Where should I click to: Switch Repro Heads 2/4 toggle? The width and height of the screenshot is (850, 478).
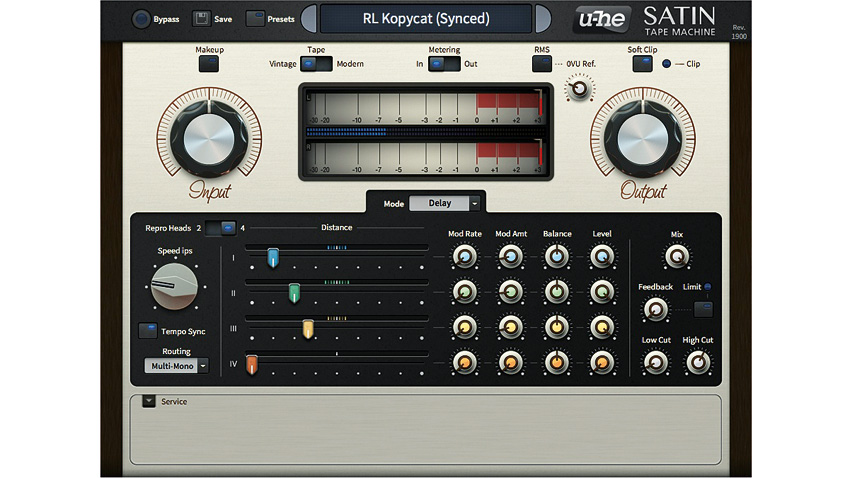(220, 228)
